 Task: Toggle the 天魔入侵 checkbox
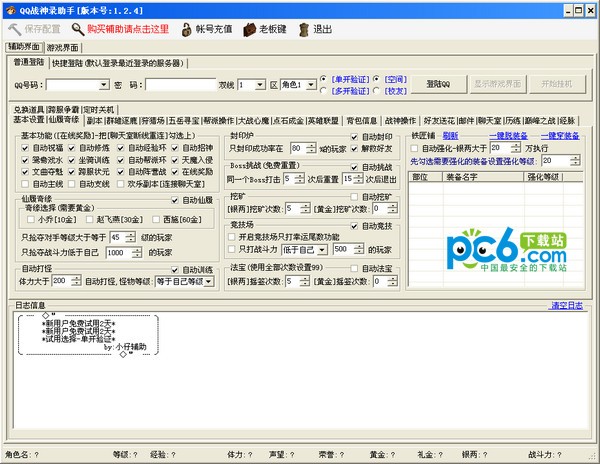click(x=175, y=160)
